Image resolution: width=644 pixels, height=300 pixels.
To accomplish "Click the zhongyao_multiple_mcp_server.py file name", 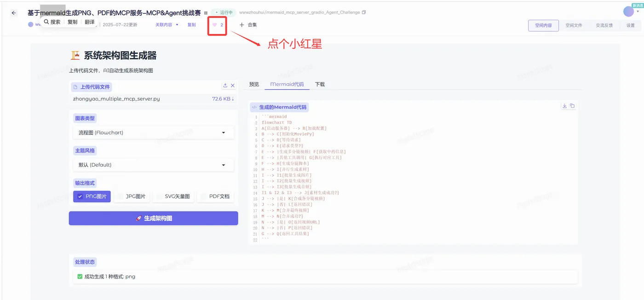I will pyautogui.click(x=116, y=98).
